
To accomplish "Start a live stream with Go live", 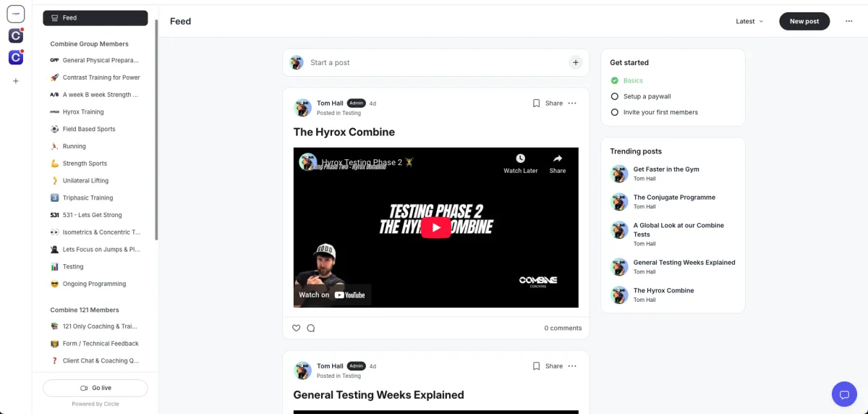I will coord(95,388).
